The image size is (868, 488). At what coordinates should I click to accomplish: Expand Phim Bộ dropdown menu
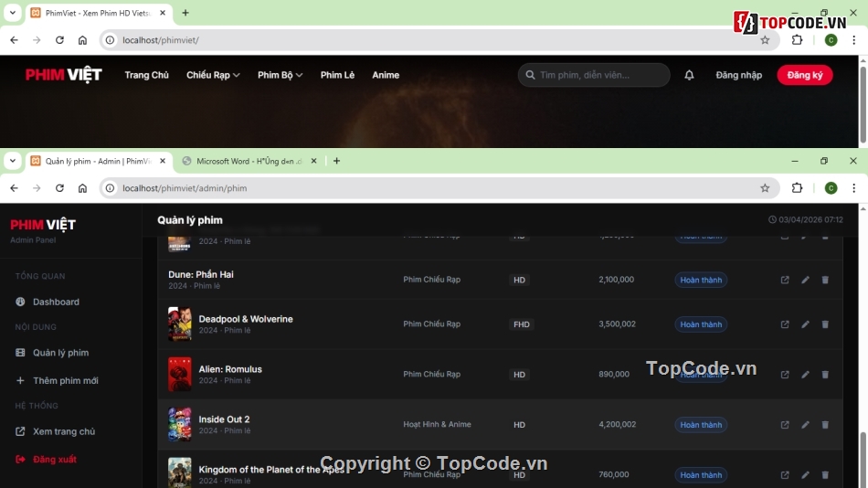pyautogui.click(x=281, y=75)
